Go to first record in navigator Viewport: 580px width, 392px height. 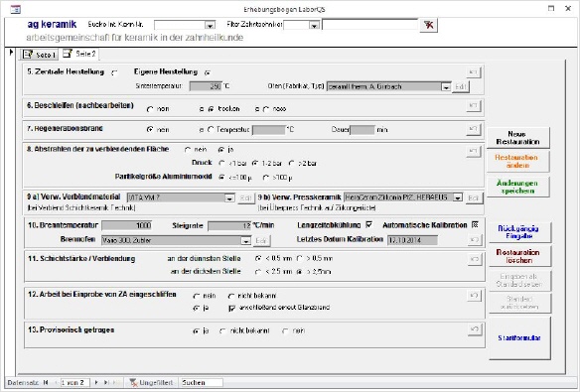pyautogui.click(x=46, y=382)
